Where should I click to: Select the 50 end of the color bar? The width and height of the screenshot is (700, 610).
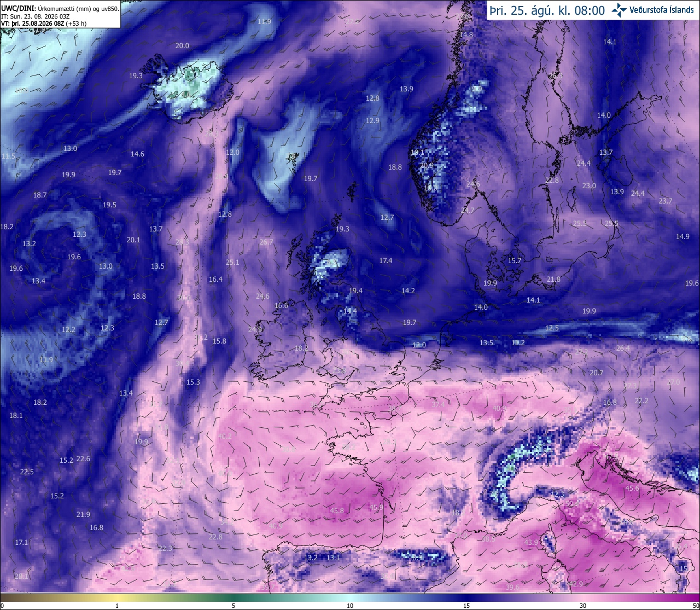tap(695, 606)
